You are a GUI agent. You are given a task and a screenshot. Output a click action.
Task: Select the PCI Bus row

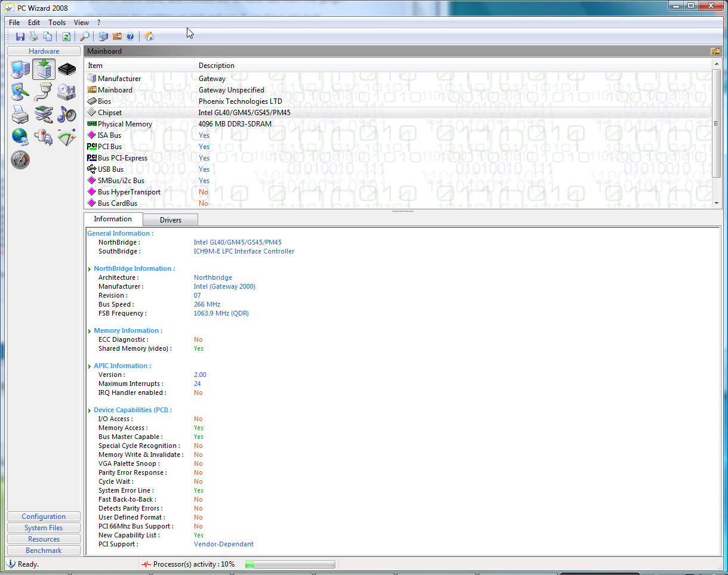pos(399,147)
